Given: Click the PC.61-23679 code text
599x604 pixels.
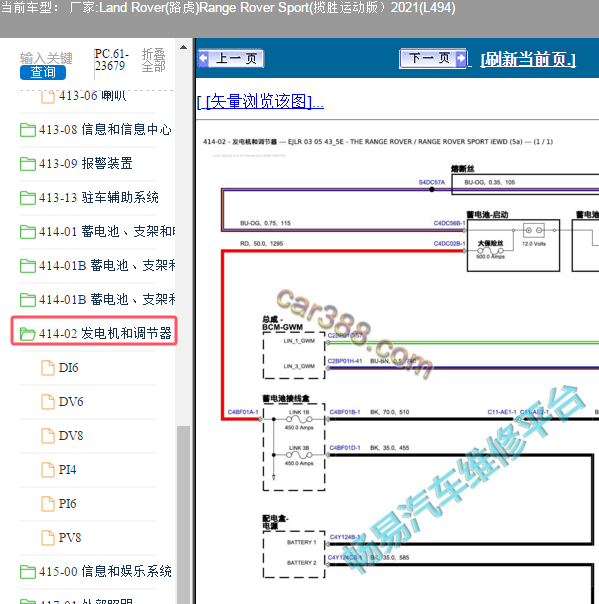Looking at the screenshot, I should [112, 60].
